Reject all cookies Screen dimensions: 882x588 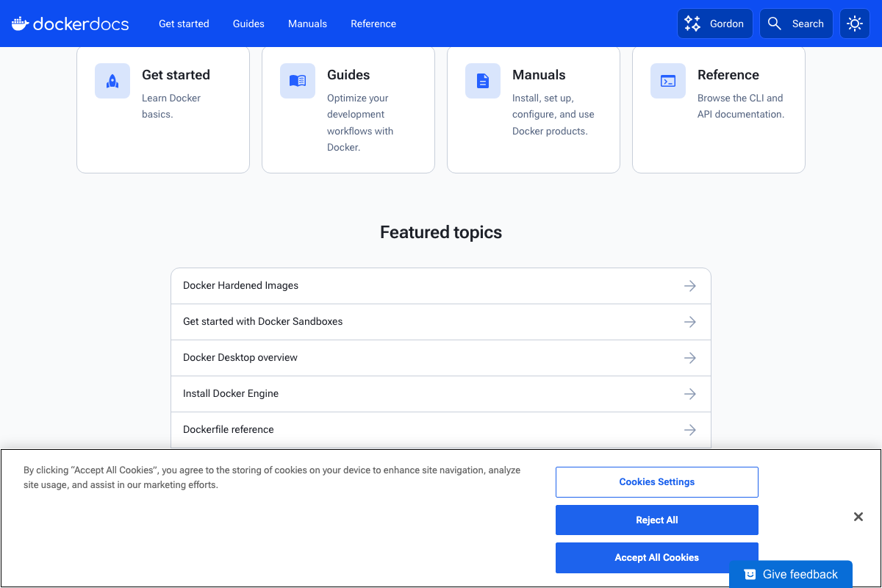tap(656, 520)
